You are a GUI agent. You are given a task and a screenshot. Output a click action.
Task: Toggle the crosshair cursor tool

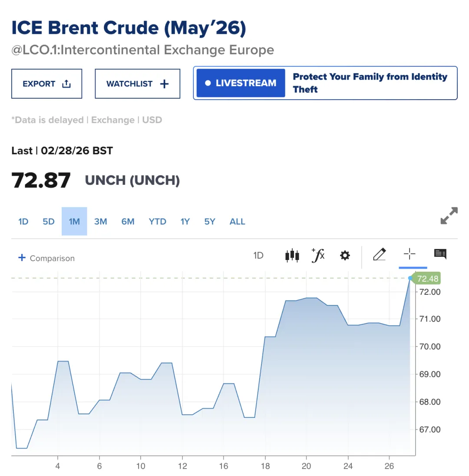point(410,254)
